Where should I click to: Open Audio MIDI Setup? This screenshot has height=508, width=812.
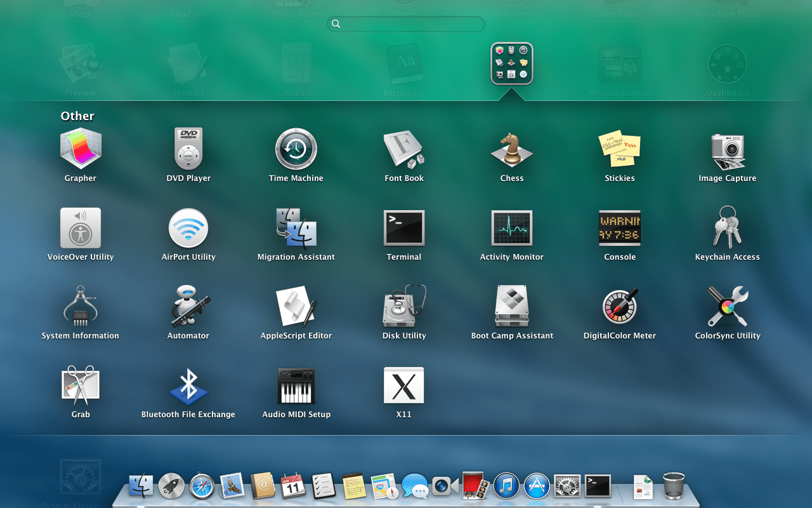point(296,385)
